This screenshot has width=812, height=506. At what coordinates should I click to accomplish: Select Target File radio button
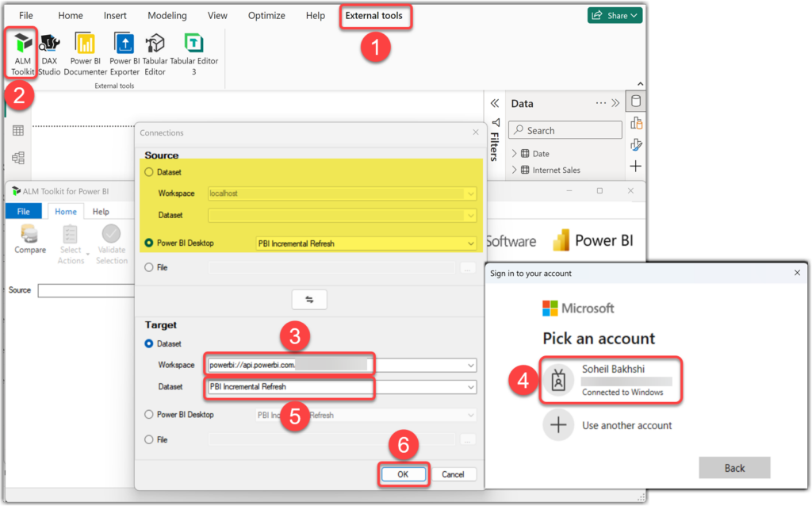pyautogui.click(x=149, y=439)
